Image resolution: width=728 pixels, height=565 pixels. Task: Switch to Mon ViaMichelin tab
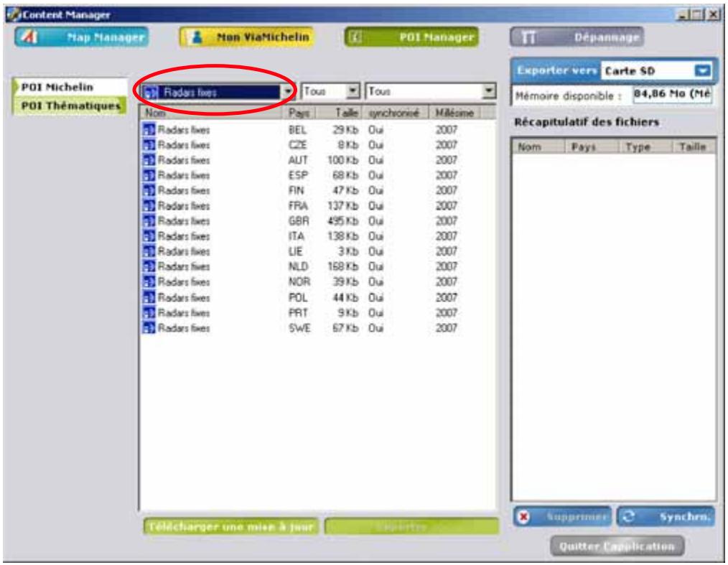coord(246,37)
